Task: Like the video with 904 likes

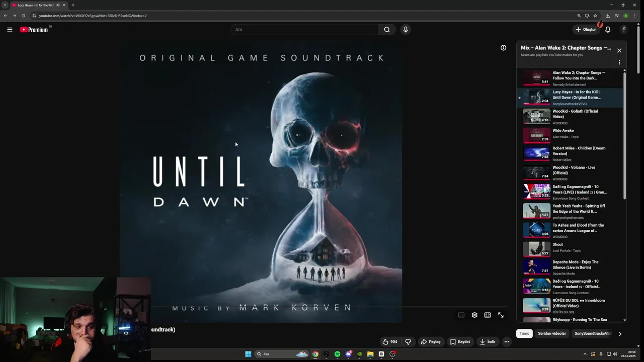Action: coord(390,342)
